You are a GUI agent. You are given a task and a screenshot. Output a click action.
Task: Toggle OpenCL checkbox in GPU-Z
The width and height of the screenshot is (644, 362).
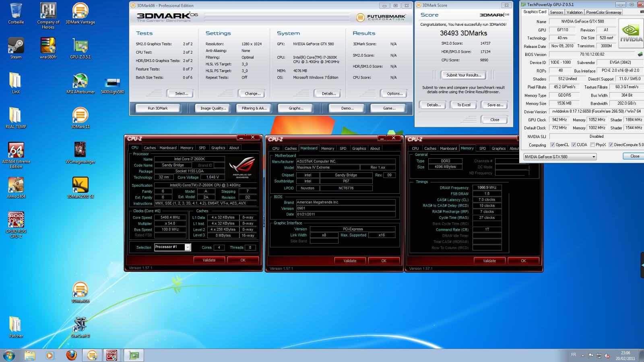553,145
